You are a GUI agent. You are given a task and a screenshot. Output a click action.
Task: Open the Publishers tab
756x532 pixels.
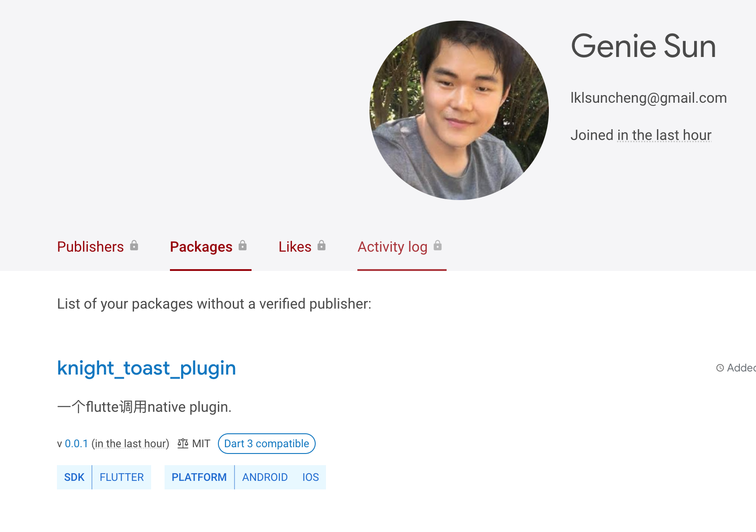(x=90, y=247)
